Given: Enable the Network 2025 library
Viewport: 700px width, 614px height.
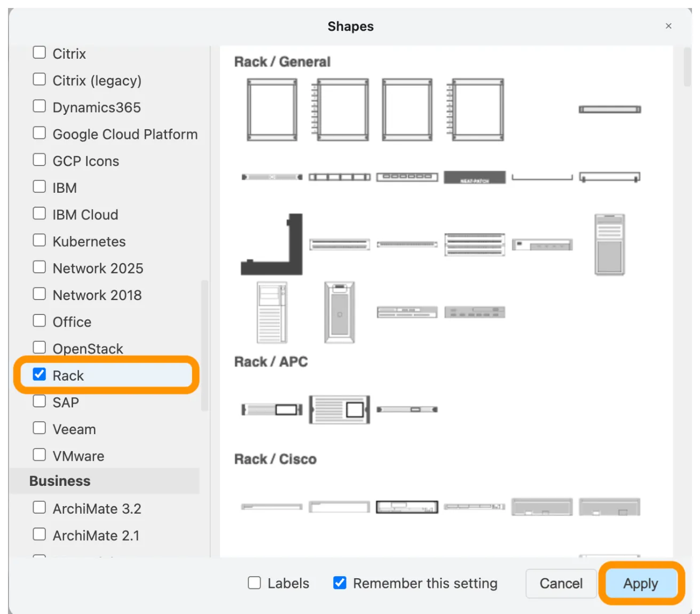Looking at the screenshot, I should coord(40,266).
